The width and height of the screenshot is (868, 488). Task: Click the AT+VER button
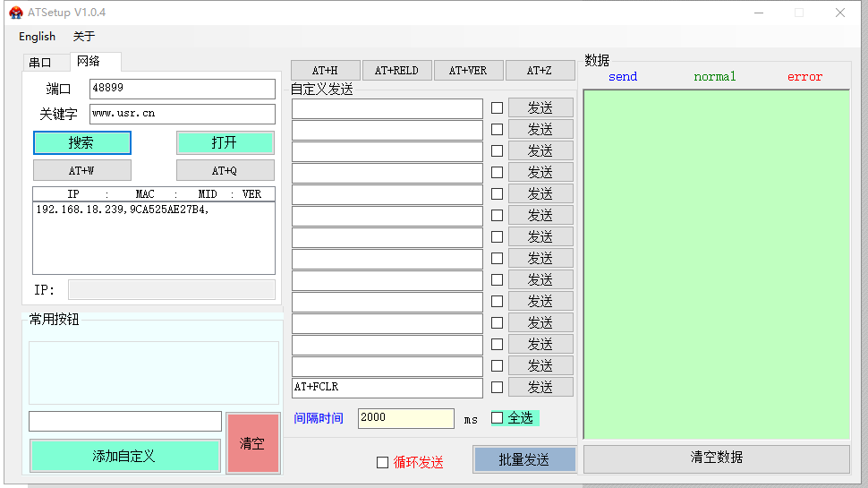(468, 71)
